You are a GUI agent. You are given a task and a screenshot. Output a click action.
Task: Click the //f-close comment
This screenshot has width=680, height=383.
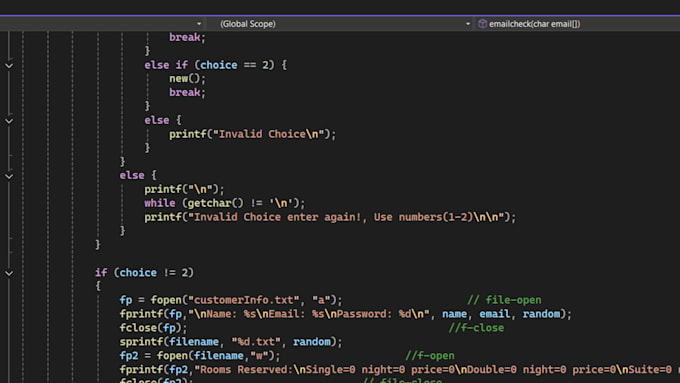[x=476, y=327]
